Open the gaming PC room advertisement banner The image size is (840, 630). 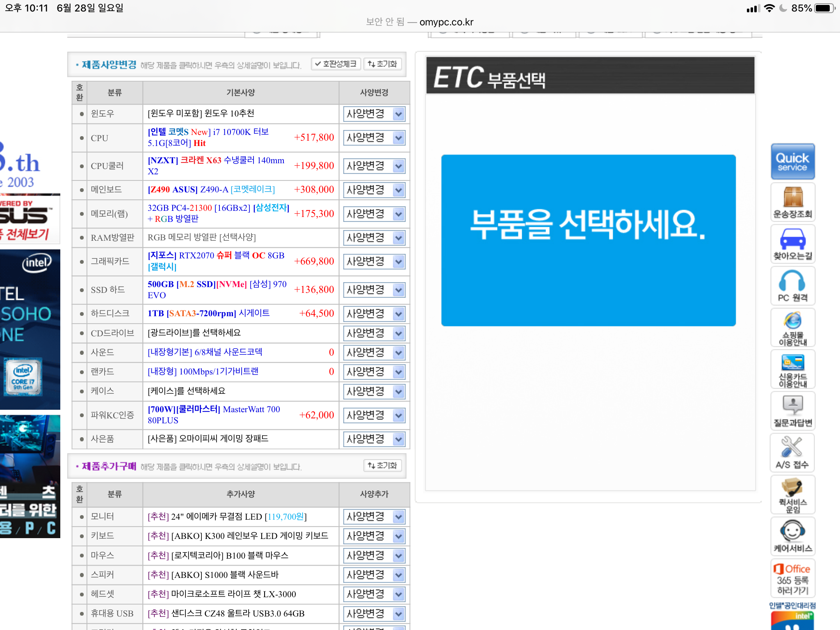(30, 476)
